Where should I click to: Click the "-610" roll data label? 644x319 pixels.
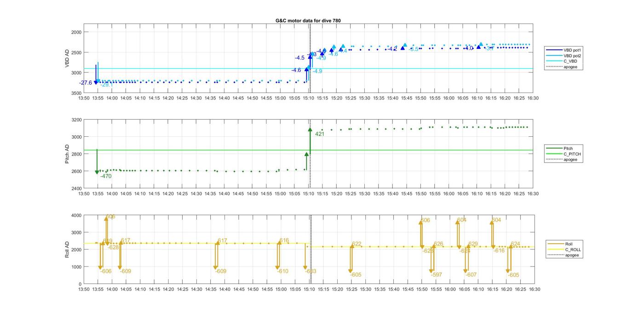[x=282, y=271]
